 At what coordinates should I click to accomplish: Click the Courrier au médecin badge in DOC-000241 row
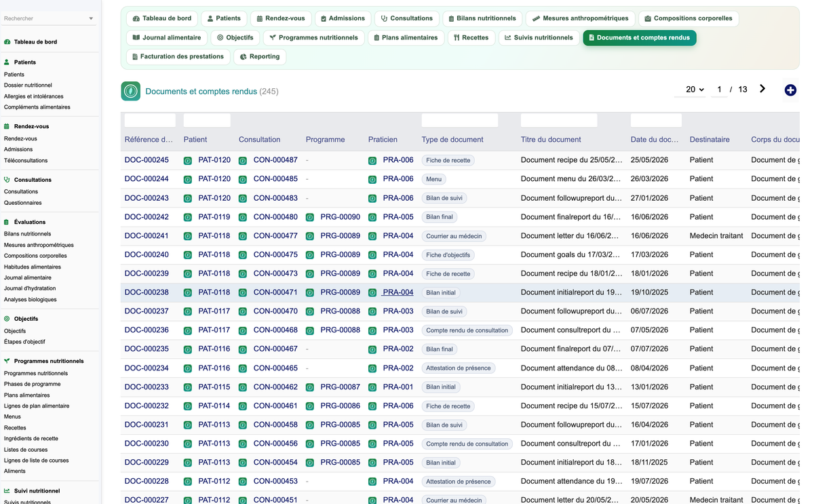454,236
